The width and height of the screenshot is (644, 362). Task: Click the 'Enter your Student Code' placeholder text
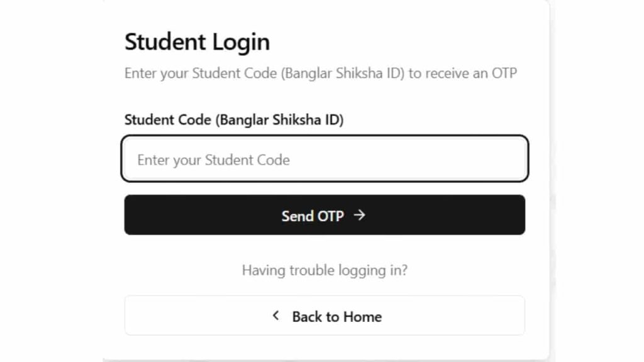(x=213, y=160)
